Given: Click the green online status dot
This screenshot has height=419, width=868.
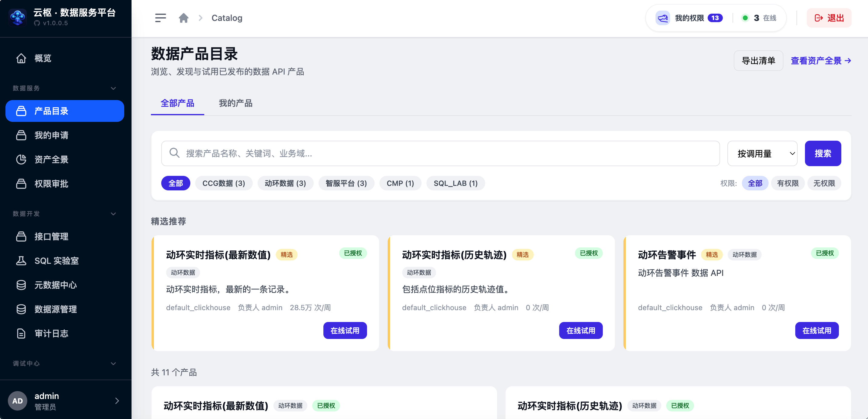Looking at the screenshot, I should (x=745, y=18).
